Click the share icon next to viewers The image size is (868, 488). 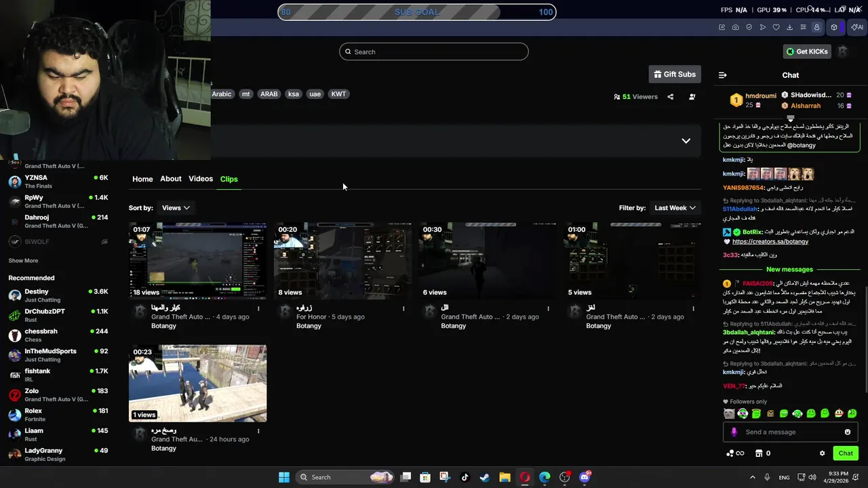coord(670,97)
